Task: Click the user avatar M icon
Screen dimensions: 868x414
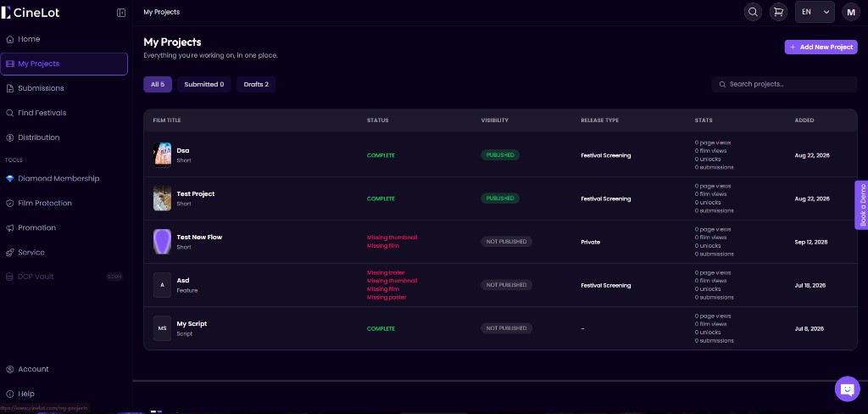Action: point(851,12)
